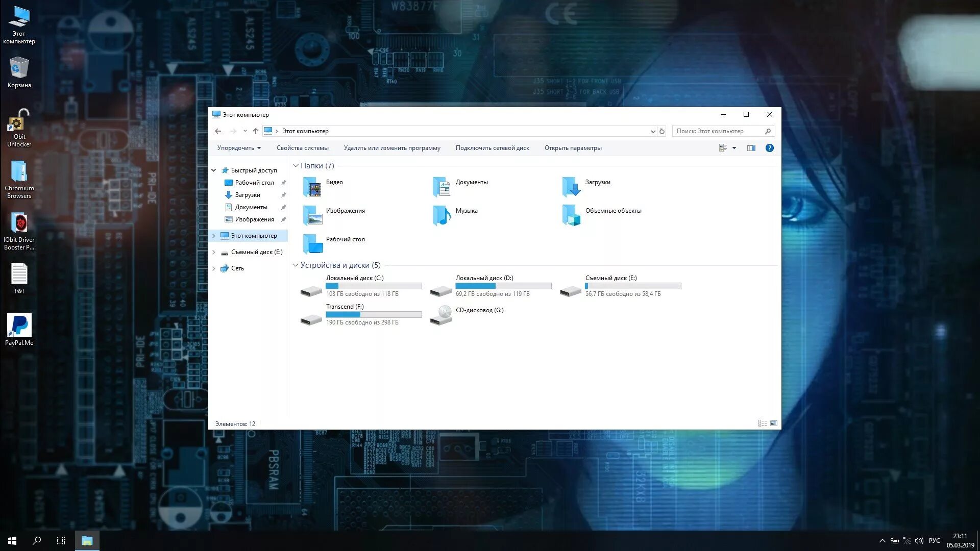Switch to details view in status bar
Viewport: 980px width, 551px height.
pos(762,423)
